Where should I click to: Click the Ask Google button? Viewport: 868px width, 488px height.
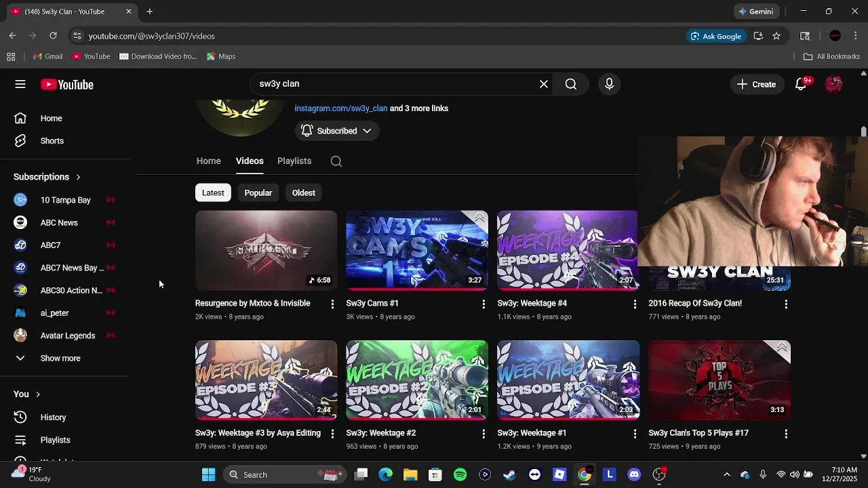(716, 36)
